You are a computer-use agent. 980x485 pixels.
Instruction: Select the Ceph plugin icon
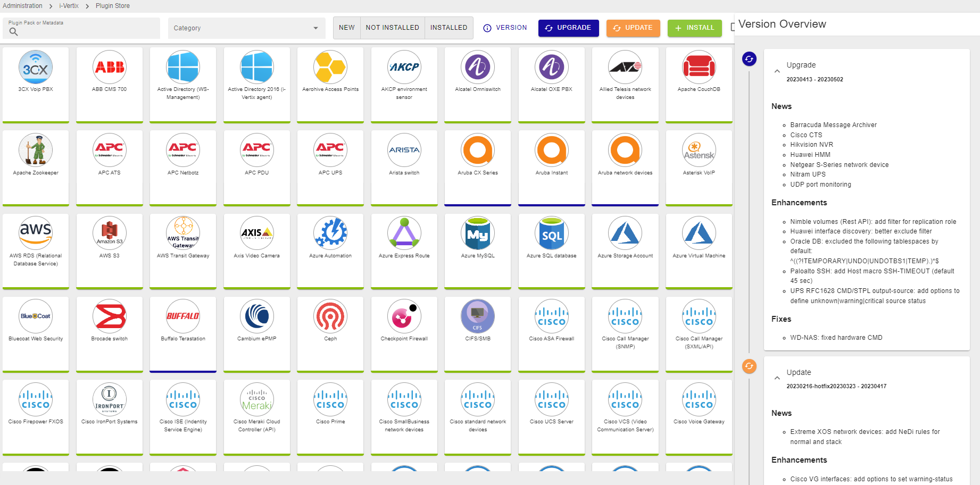tap(330, 316)
